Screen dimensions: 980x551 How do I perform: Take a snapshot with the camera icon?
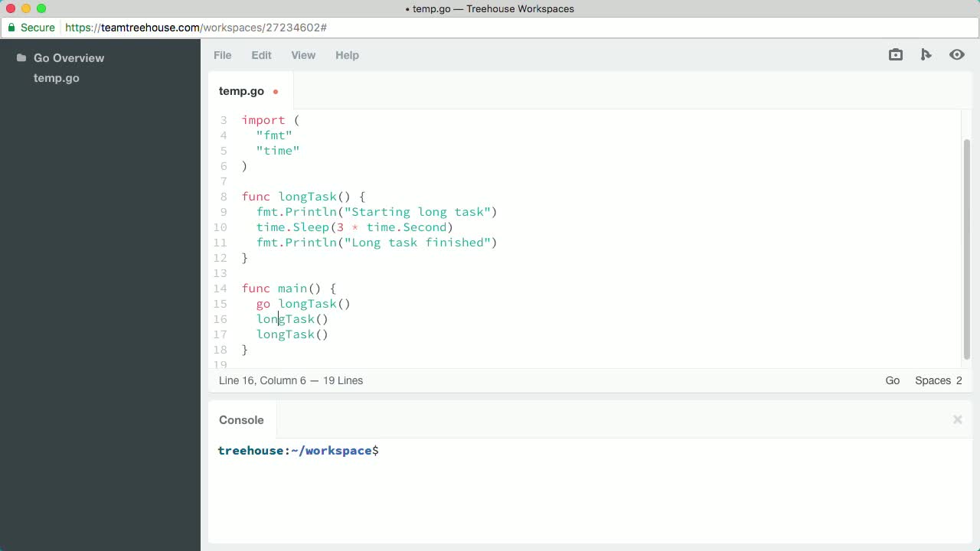(x=895, y=54)
